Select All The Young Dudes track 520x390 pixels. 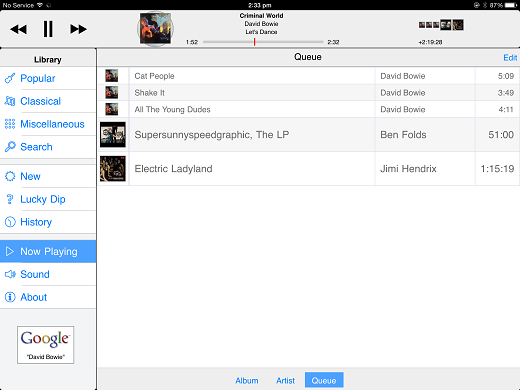click(309, 109)
